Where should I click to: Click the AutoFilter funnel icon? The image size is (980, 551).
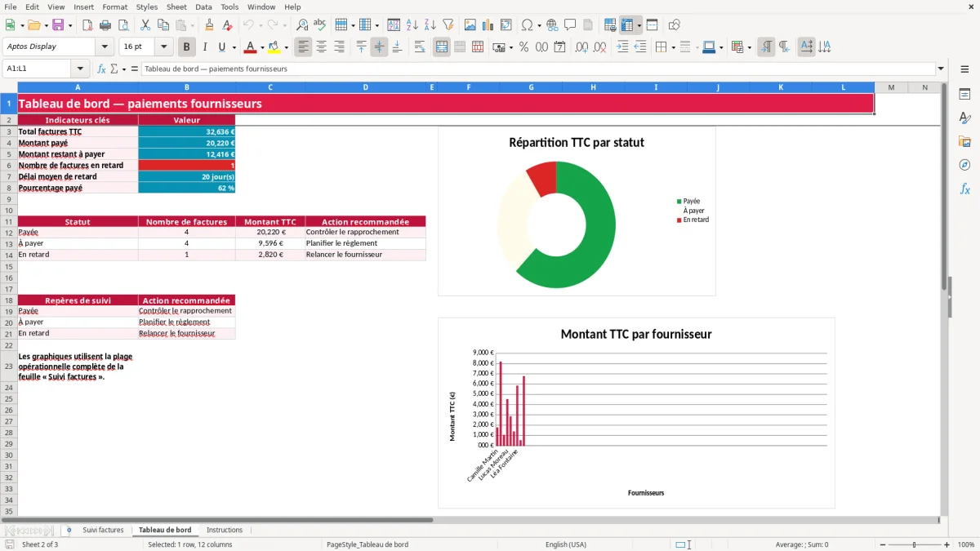tap(448, 25)
